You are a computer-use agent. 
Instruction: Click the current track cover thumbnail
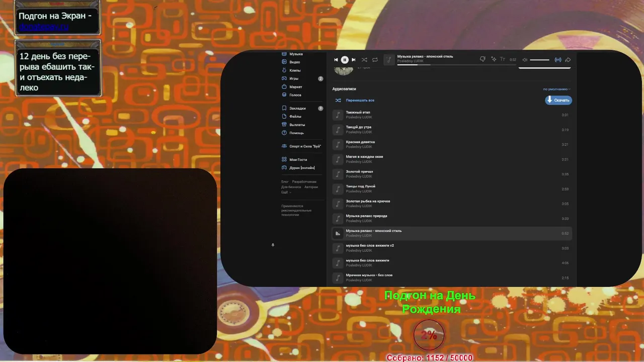(x=389, y=60)
